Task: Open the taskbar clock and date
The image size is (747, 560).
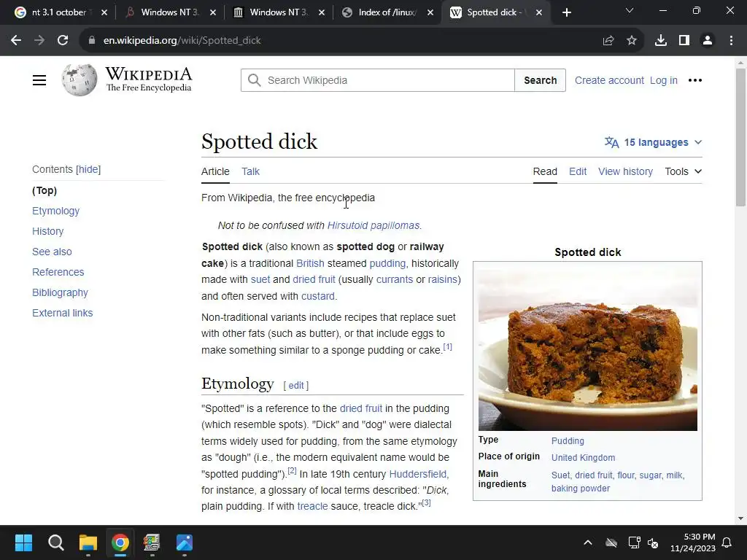Action: (693, 542)
